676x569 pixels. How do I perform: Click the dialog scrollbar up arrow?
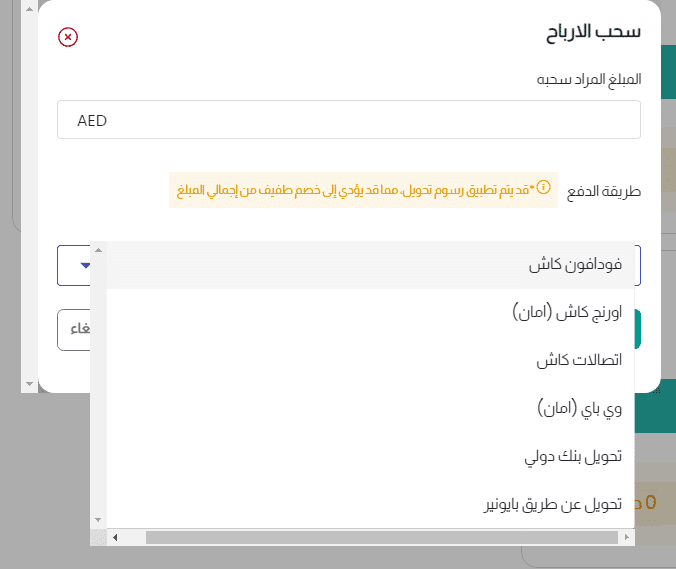coord(28,8)
